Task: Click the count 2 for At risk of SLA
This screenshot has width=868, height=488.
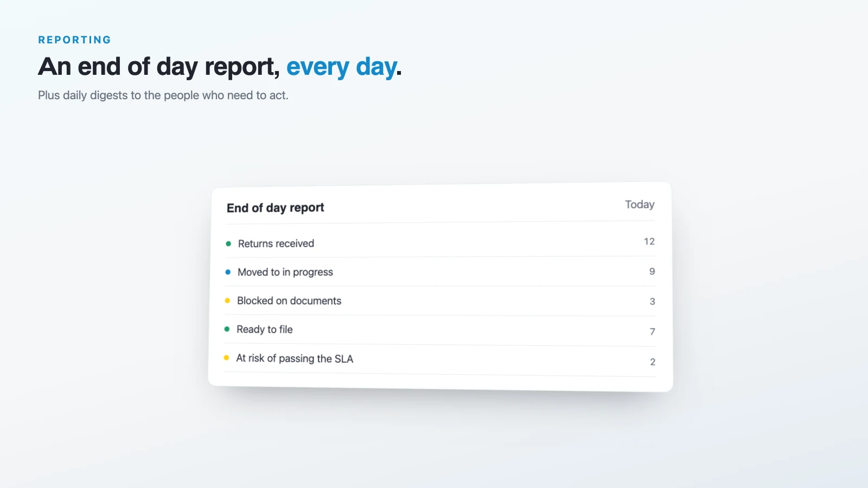Action: [653, 362]
